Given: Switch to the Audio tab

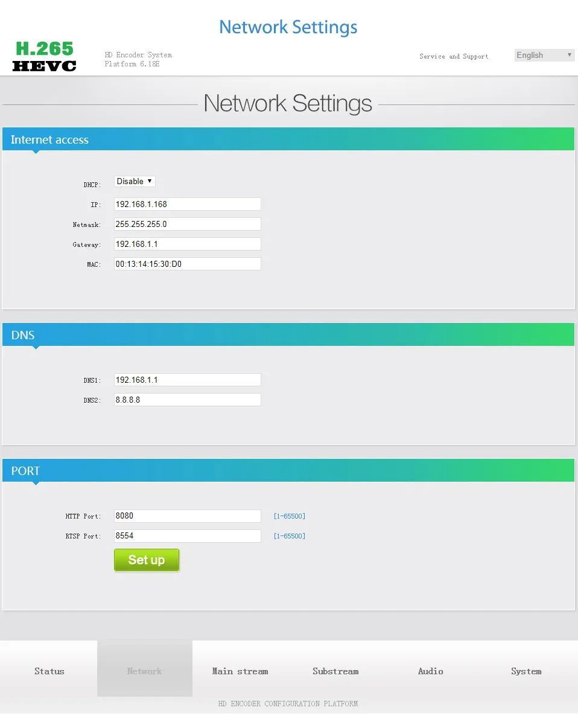Looking at the screenshot, I should pos(431,671).
